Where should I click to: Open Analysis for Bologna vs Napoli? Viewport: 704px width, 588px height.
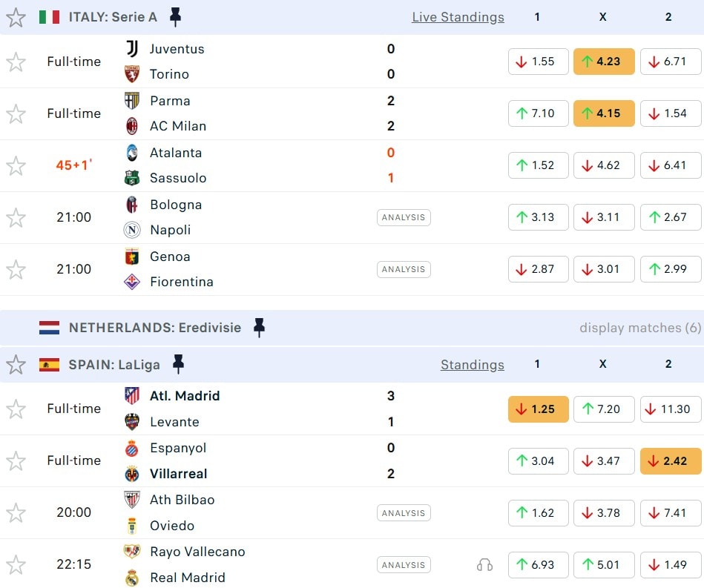pyautogui.click(x=404, y=217)
